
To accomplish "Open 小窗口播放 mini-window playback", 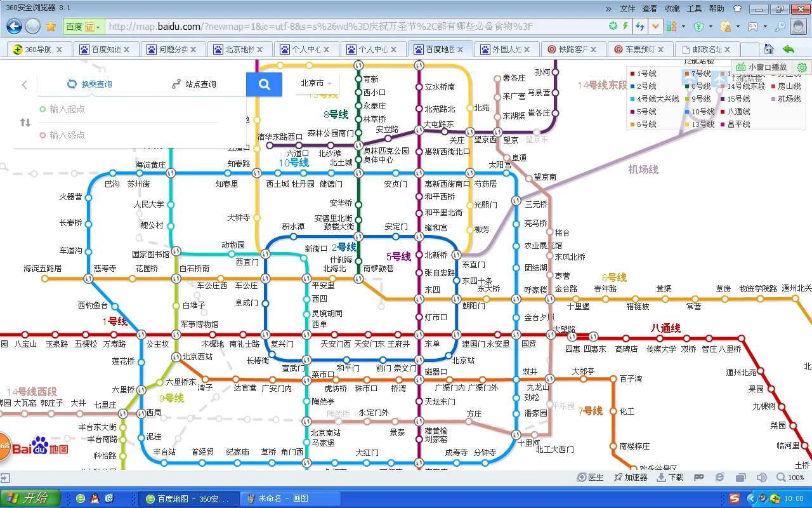I will (768, 67).
